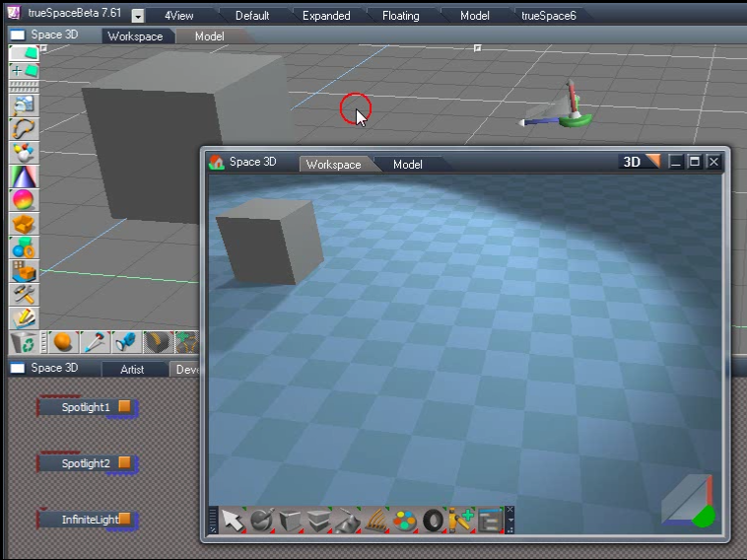Select Workspace tab in floating window
Image resolution: width=747 pixels, height=560 pixels.
click(333, 165)
